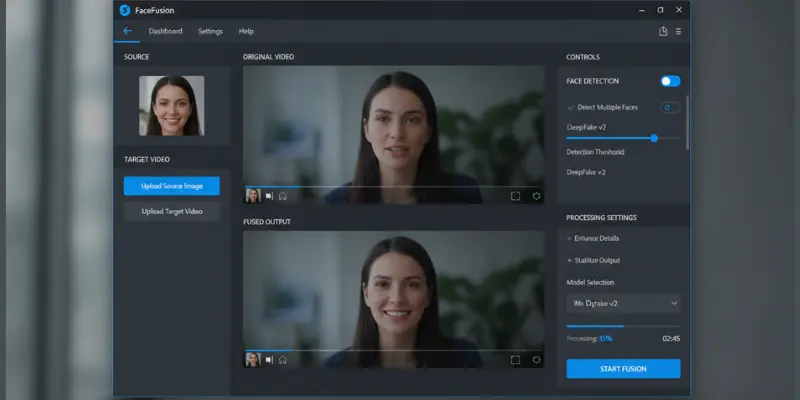This screenshot has height=400, width=800.
Task: Open the hamburger menu icon
Action: [x=679, y=31]
